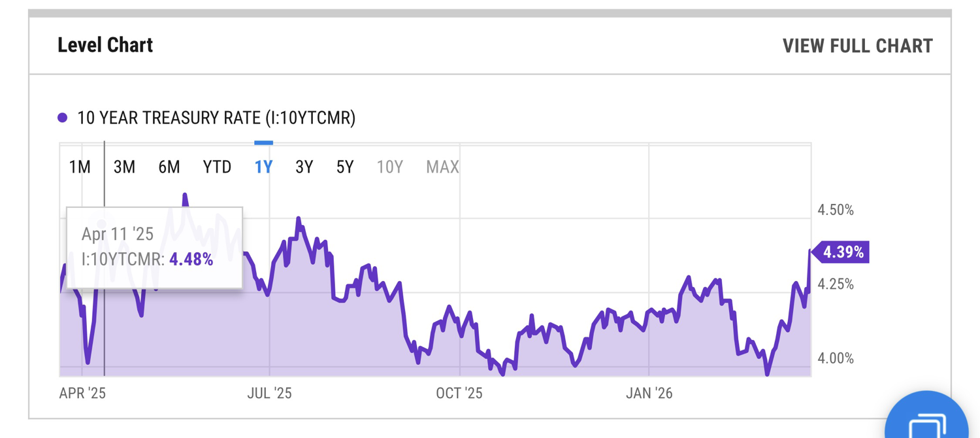
Task: Choose the YTD range option
Action: tap(217, 167)
